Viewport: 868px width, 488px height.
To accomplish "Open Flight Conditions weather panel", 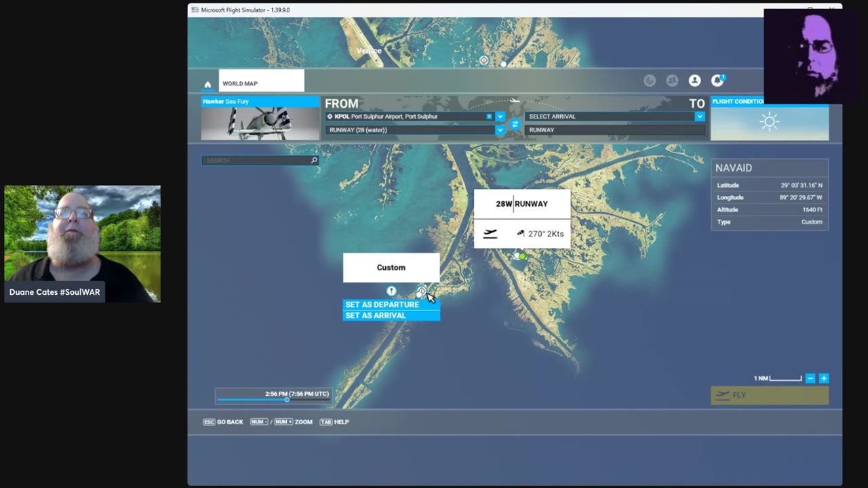I will (769, 119).
